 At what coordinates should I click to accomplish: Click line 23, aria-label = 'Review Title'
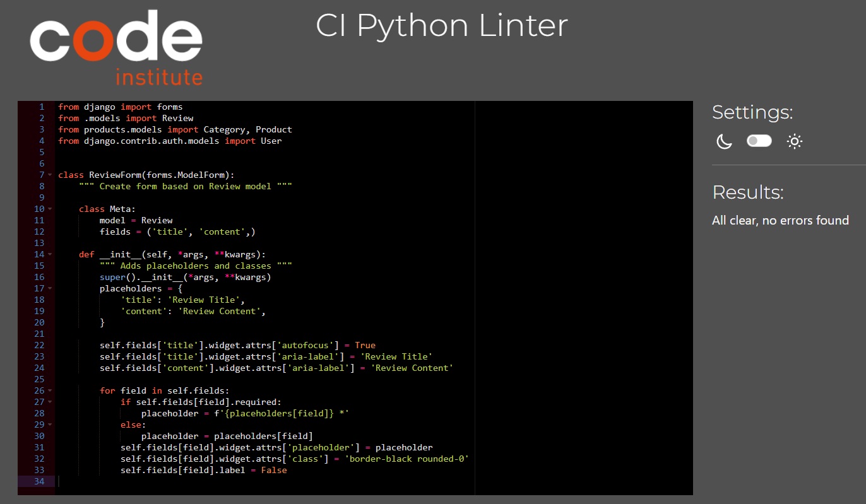tap(266, 356)
